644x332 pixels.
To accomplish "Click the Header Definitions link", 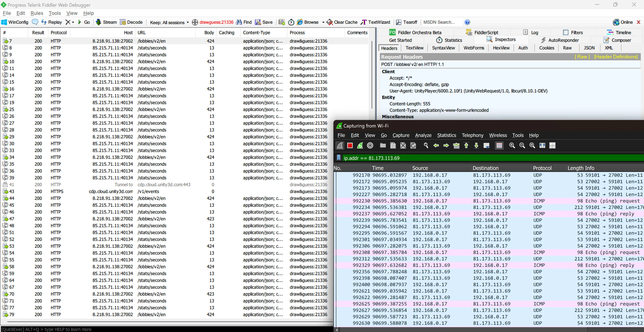I will (615, 57).
